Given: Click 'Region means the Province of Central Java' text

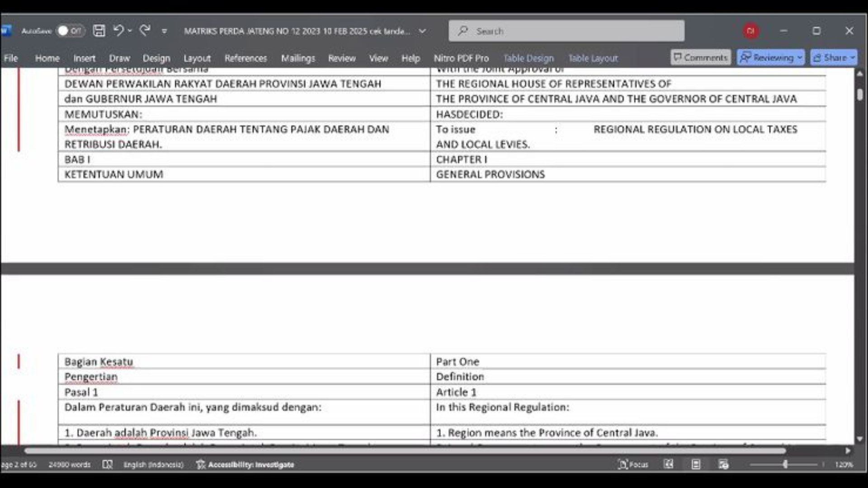Looking at the screenshot, I should 552,433.
